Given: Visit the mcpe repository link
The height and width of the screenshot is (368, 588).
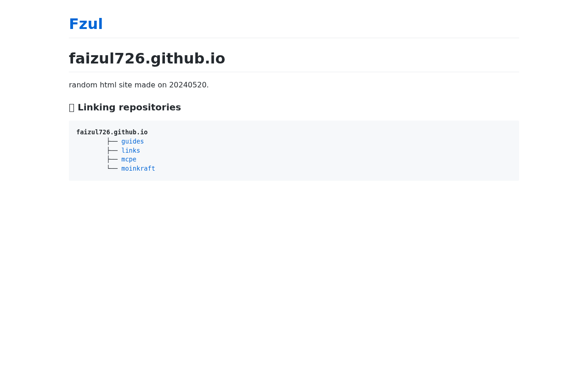Looking at the screenshot, I should pyautogui.click(x=129, y=159).
